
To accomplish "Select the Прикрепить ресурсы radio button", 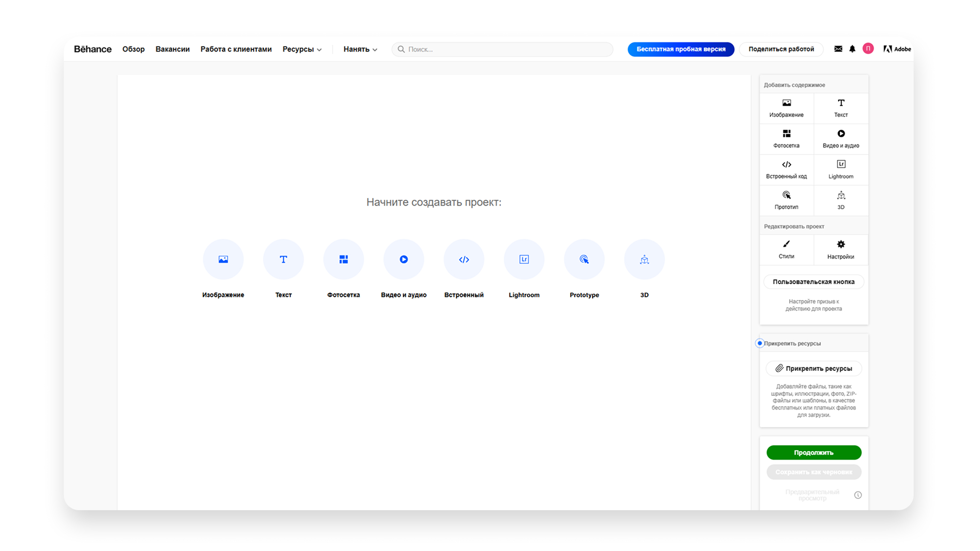I will coord(759,343).
